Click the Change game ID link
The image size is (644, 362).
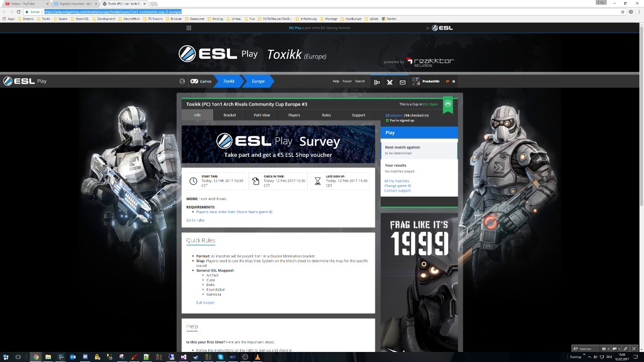[397, 186]
